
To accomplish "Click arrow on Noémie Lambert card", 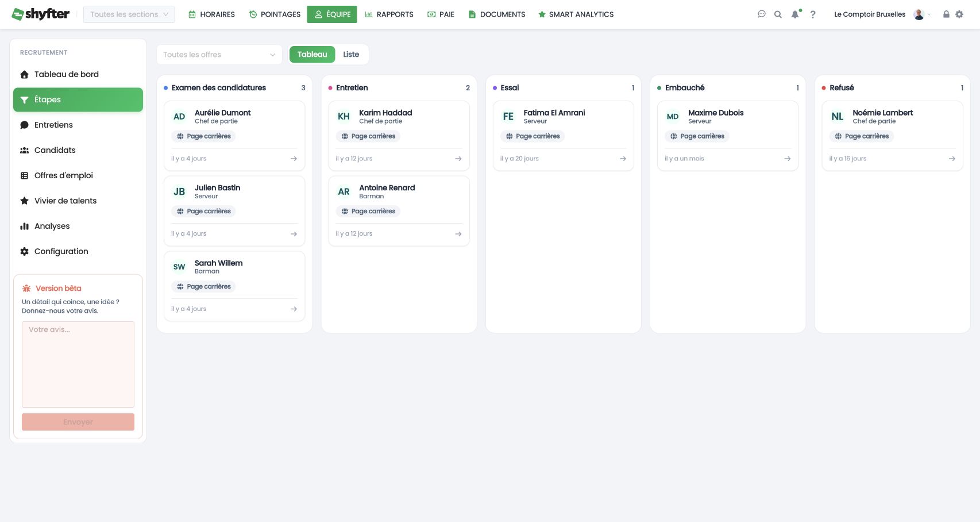I will pos(952,159).
